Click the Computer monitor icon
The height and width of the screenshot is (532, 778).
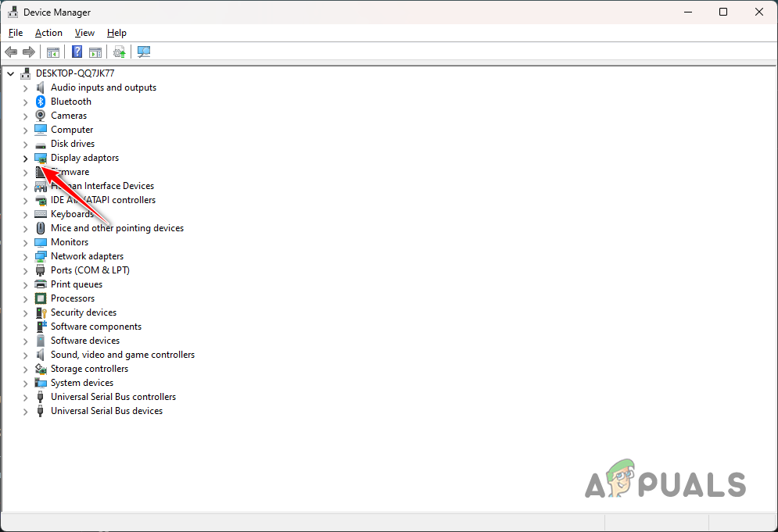coord(41,130)
